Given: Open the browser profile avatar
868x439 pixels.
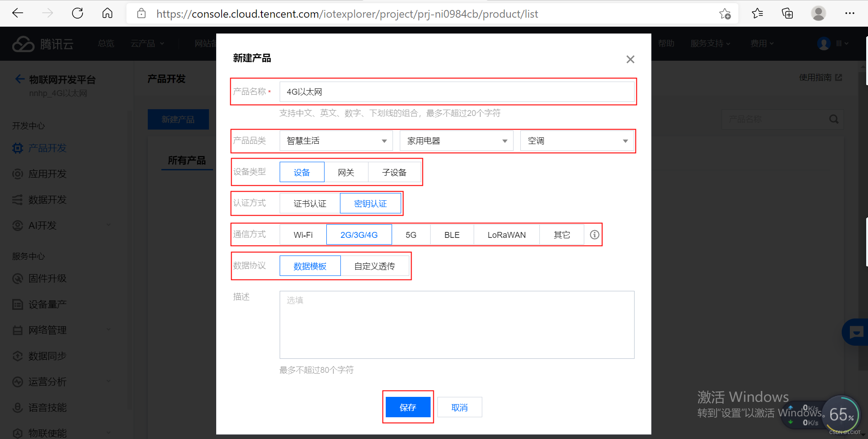Looking at the screenshot, I should [x=818, y=14].
